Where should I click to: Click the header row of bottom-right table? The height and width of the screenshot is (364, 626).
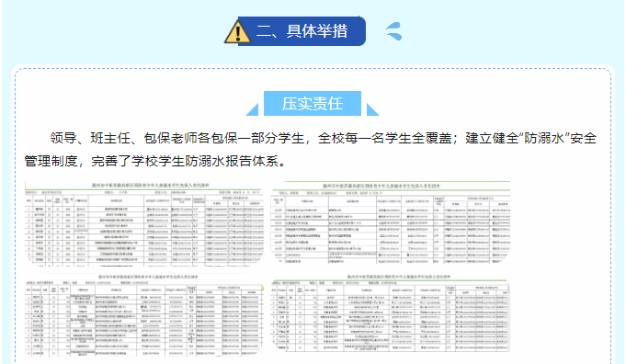click(x=391, y=290)
